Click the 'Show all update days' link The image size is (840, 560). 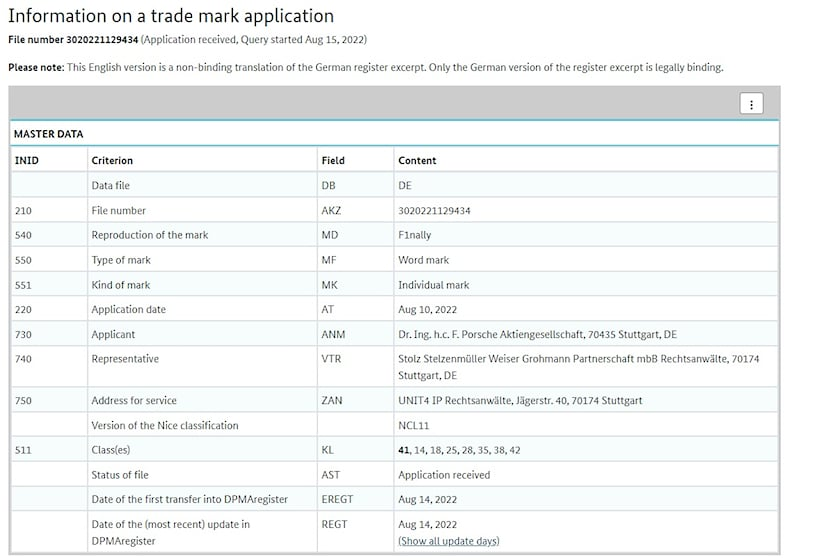click(x=448, y=541)
